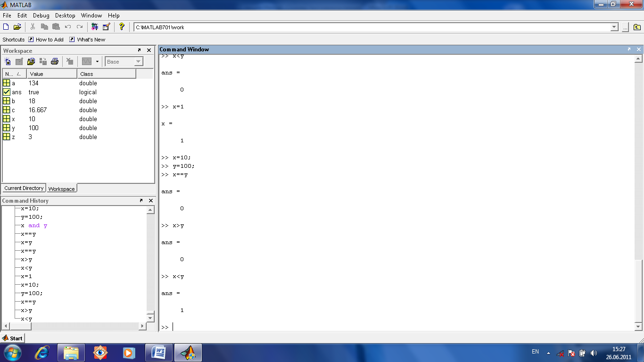
Task: Undock the Command Window
Action: click(x=629, y=49)
